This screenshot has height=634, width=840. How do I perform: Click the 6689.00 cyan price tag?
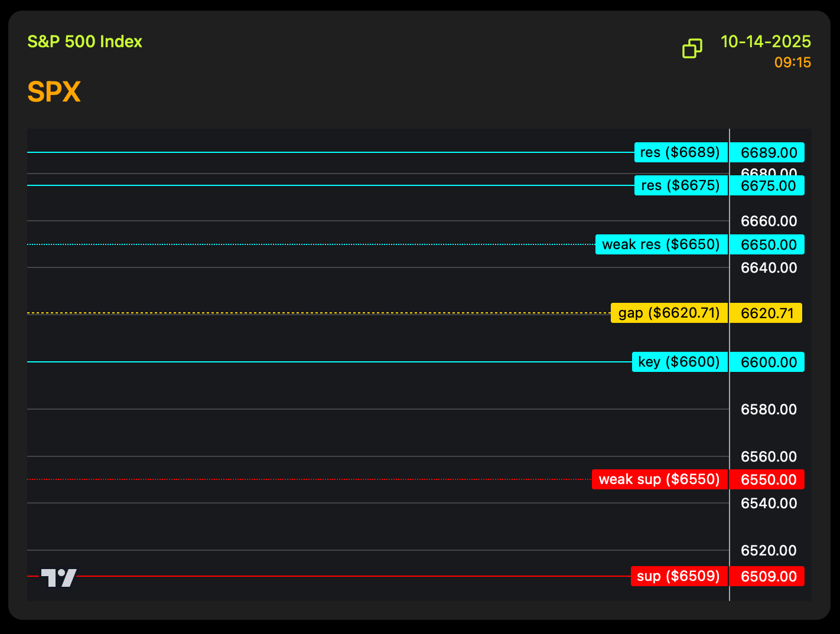pos(768,153)
